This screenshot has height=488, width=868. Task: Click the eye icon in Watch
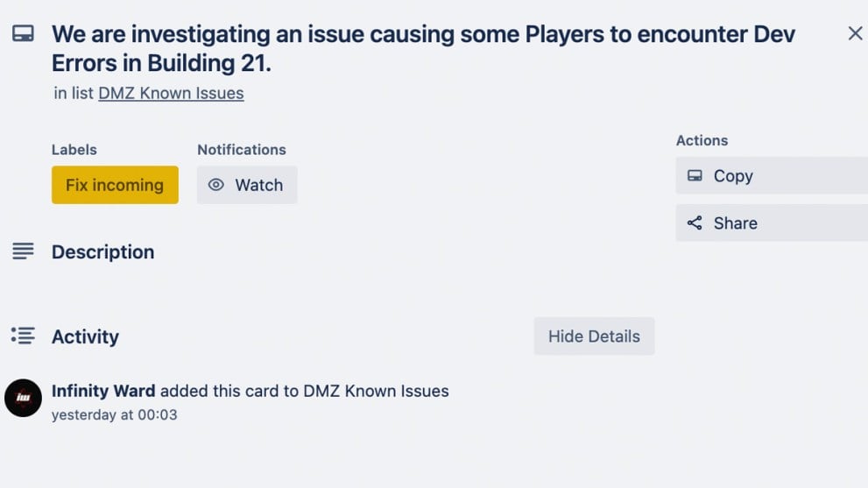point(216,185)
